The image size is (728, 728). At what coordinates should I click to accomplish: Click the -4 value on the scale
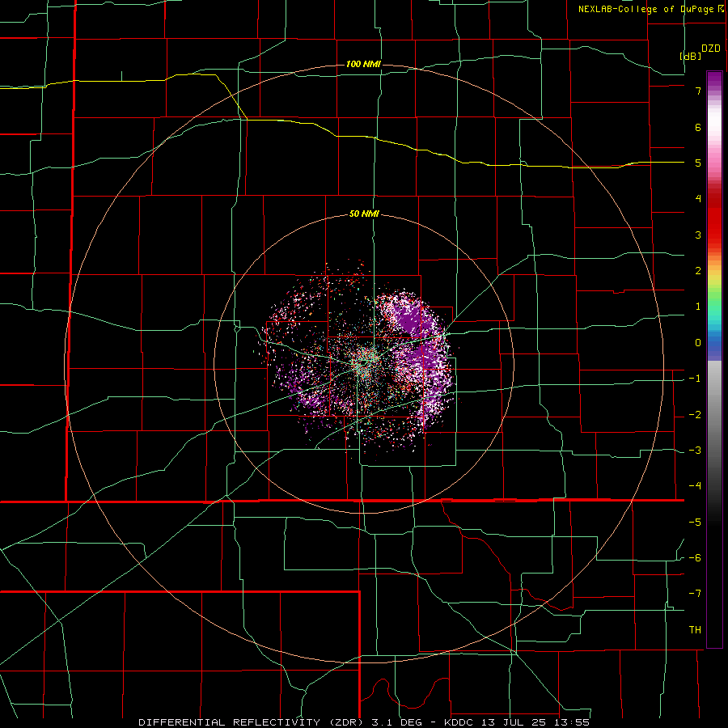(695, 486)
